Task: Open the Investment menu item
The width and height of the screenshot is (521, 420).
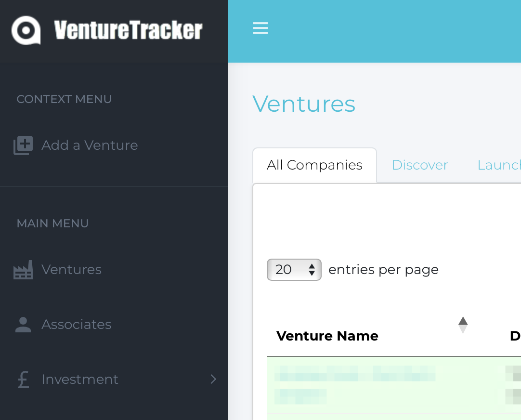Action: (80, 380)
